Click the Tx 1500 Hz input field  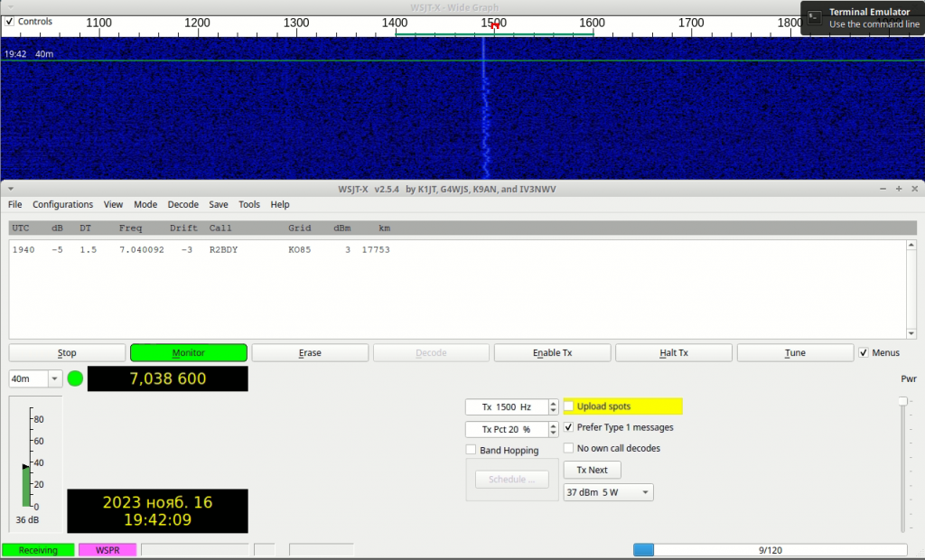(508, 407)
